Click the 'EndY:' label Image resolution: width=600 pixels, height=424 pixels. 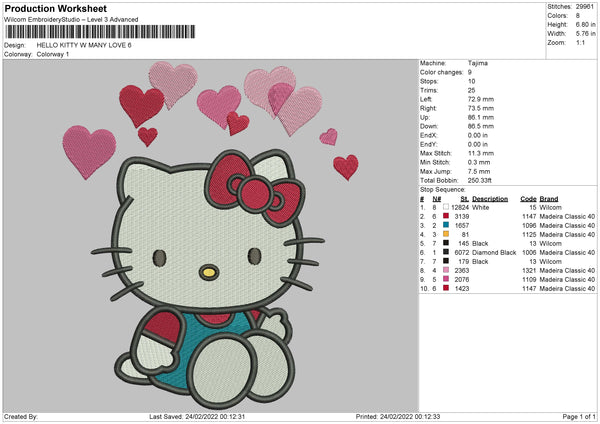428,144
